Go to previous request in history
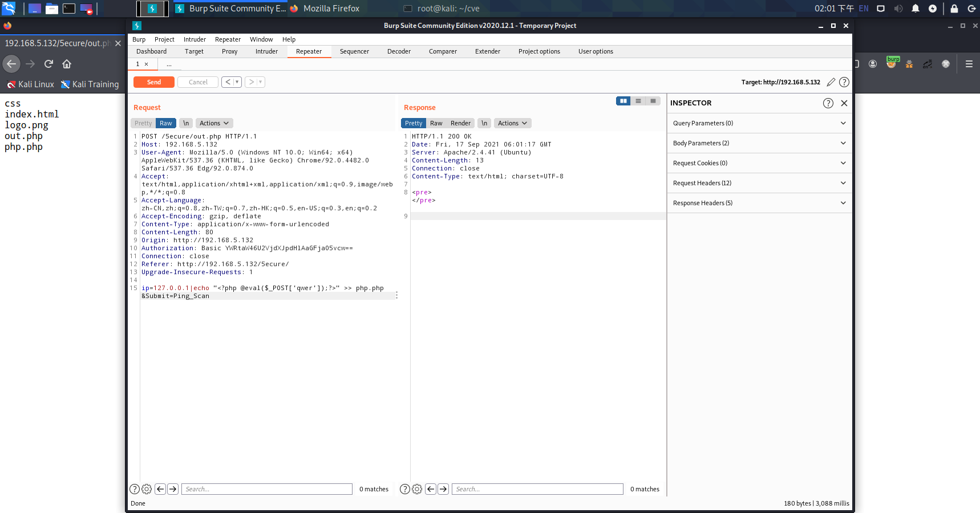Viewport: 980px width, 513px height. [228, 82]
